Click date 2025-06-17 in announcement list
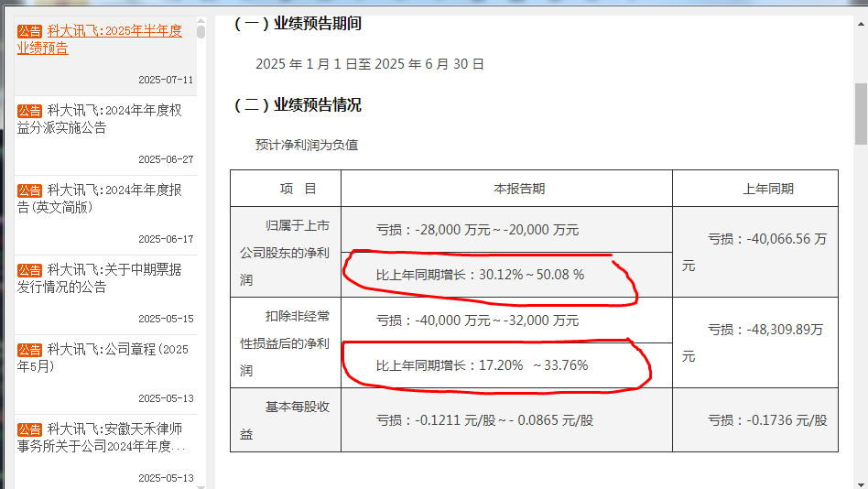 (166, 239)
